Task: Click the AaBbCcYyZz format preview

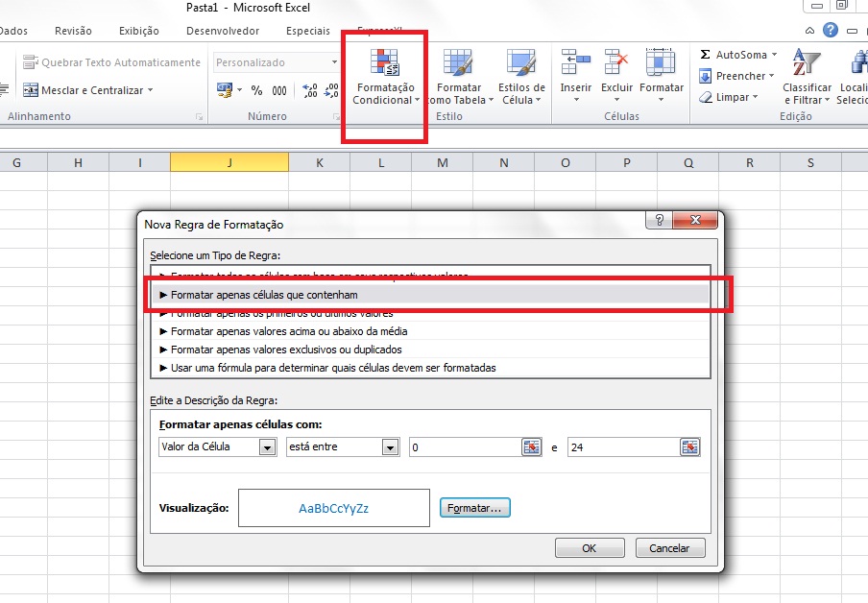Action: [334, 508]
